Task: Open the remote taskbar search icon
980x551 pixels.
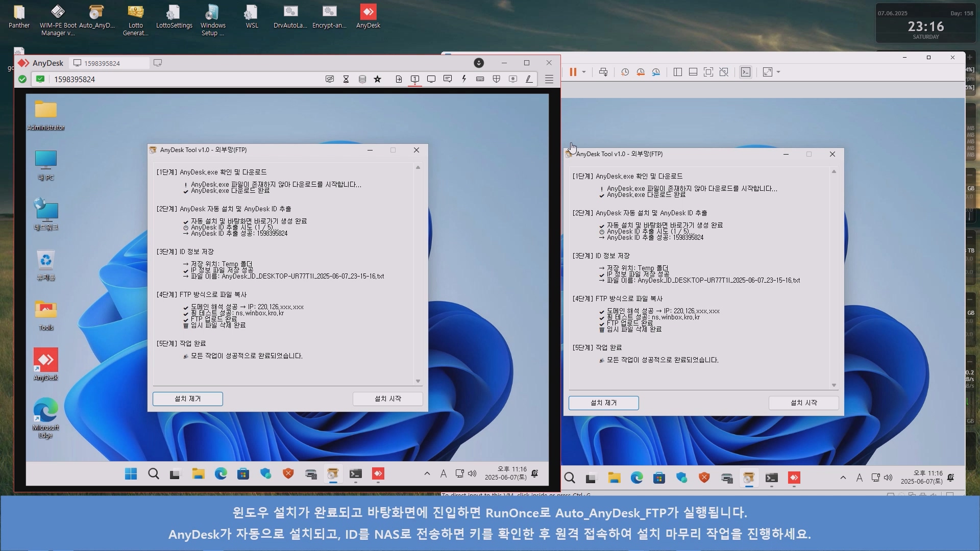Action: (154, 474)
